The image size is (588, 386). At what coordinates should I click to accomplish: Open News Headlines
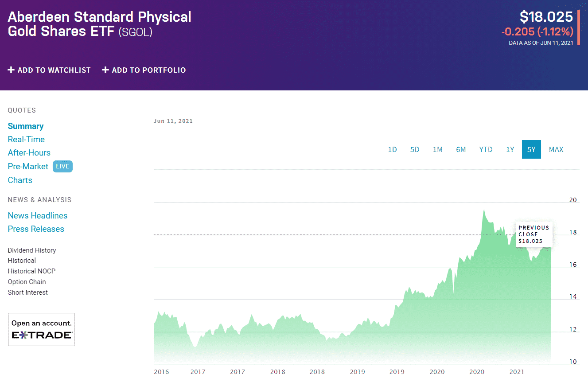(38, 215)
